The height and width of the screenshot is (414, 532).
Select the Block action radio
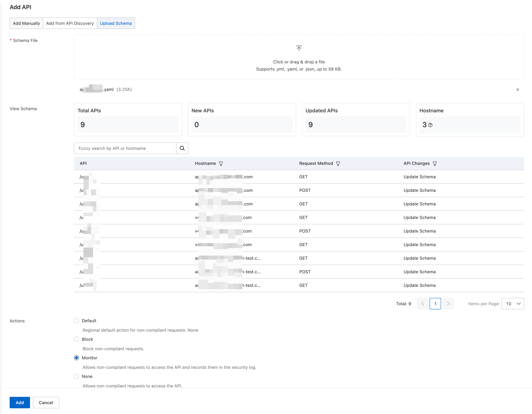coord(76,339)
